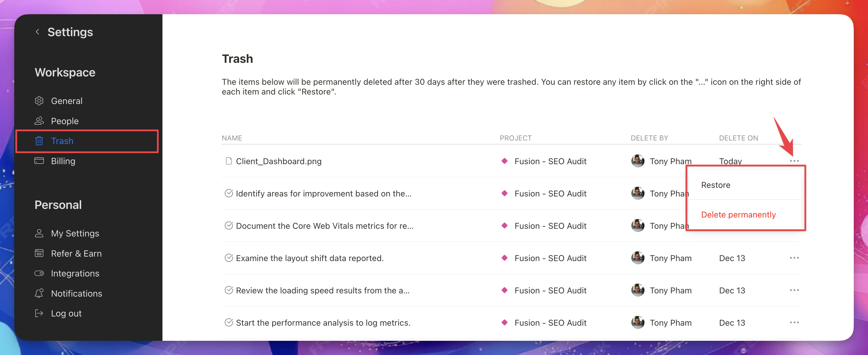Click the checkmark circle beside 'Examine the layout shift'

[x=229, y=258]
